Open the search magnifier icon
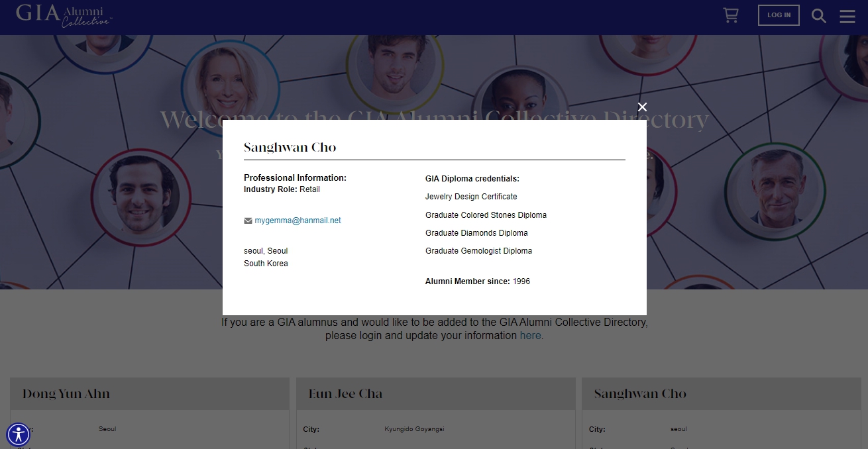 [x=819, y=16]
